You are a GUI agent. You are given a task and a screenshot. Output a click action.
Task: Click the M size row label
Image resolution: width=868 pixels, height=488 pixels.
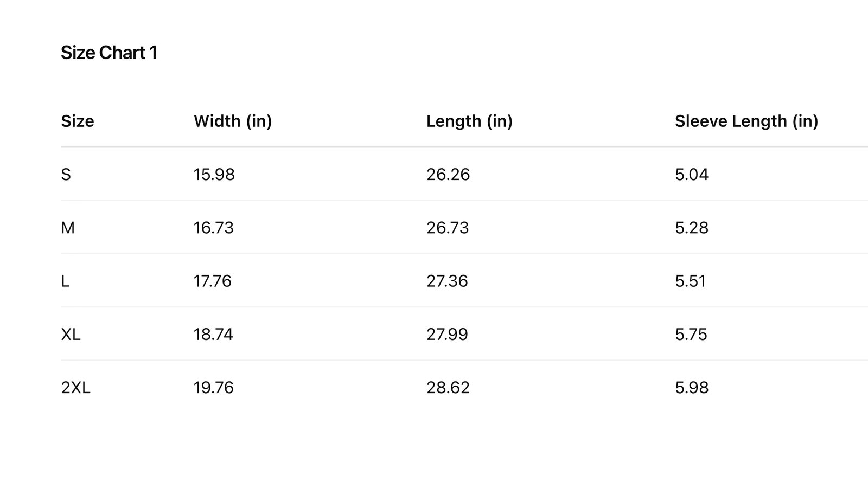(68, 228)
